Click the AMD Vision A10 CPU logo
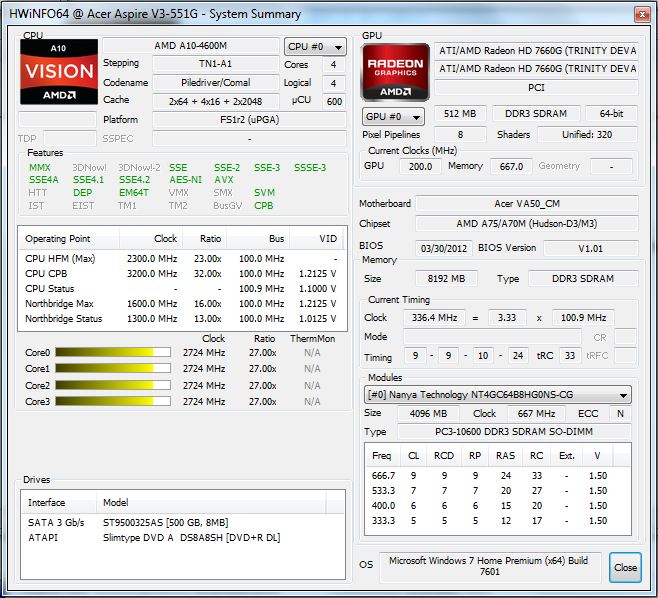The image size is (658, 598). (x=60, y=71)
